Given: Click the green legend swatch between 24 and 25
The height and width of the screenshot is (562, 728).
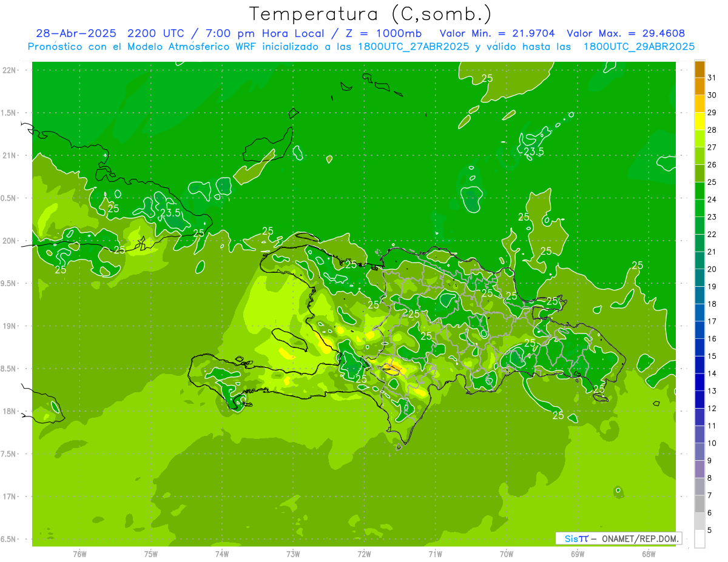Looking at the screenshot, I should [x=699, y=190].
